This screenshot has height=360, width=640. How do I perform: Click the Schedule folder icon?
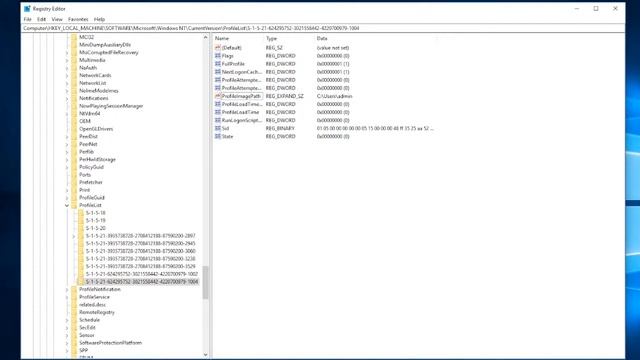(x=74, y=320)
